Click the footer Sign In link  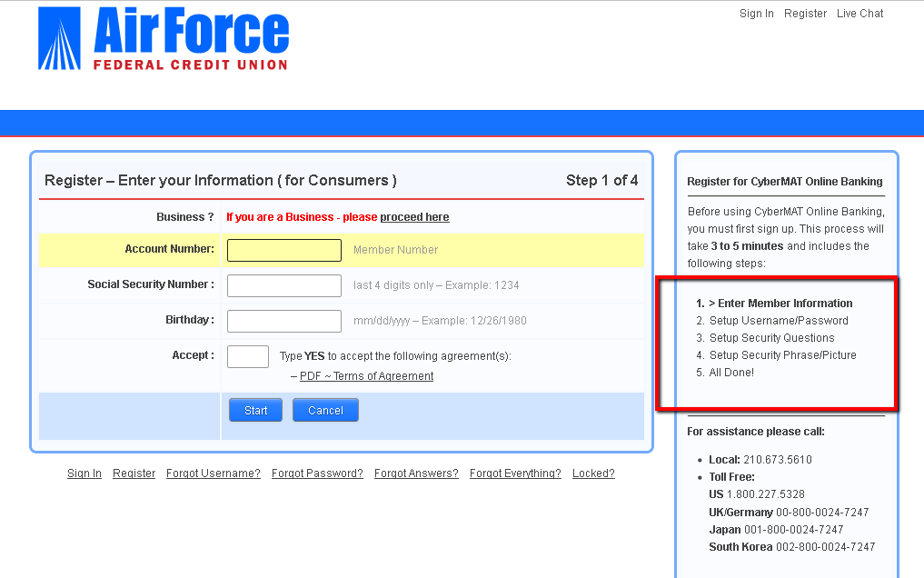pos(84,473)
